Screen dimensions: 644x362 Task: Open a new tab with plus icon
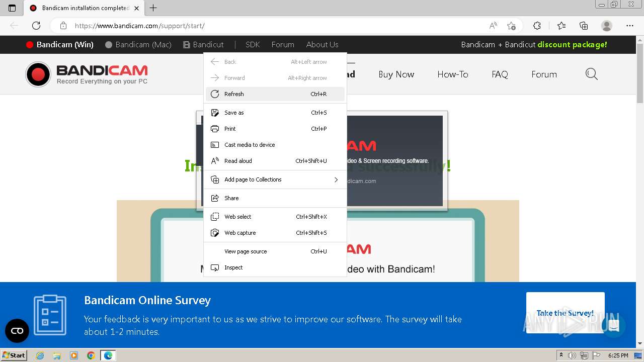[153, 8]
